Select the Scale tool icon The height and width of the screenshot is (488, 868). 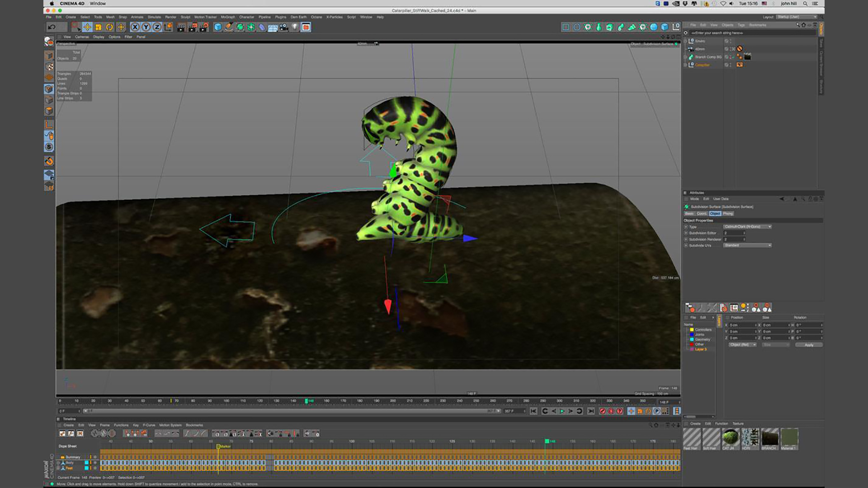98,27
